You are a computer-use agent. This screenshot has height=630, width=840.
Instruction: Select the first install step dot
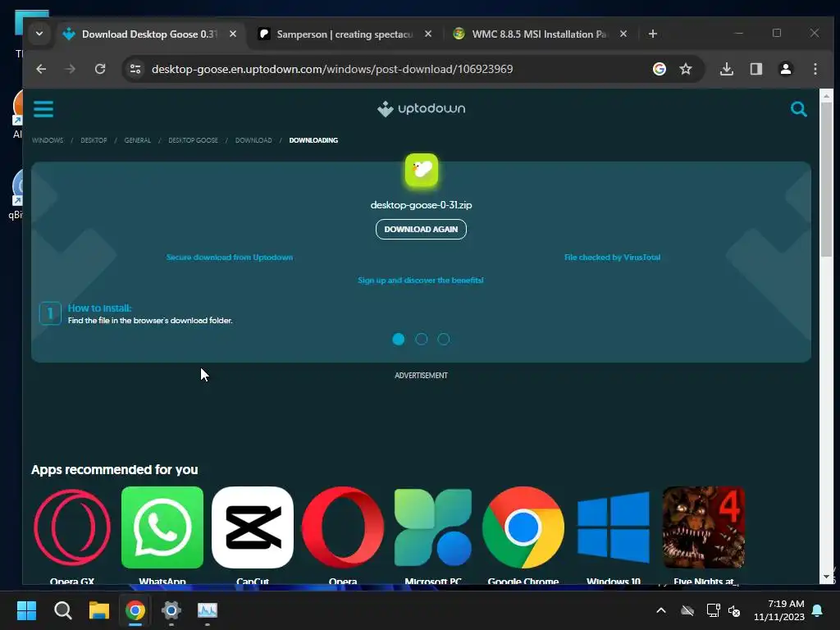(399, 339)
